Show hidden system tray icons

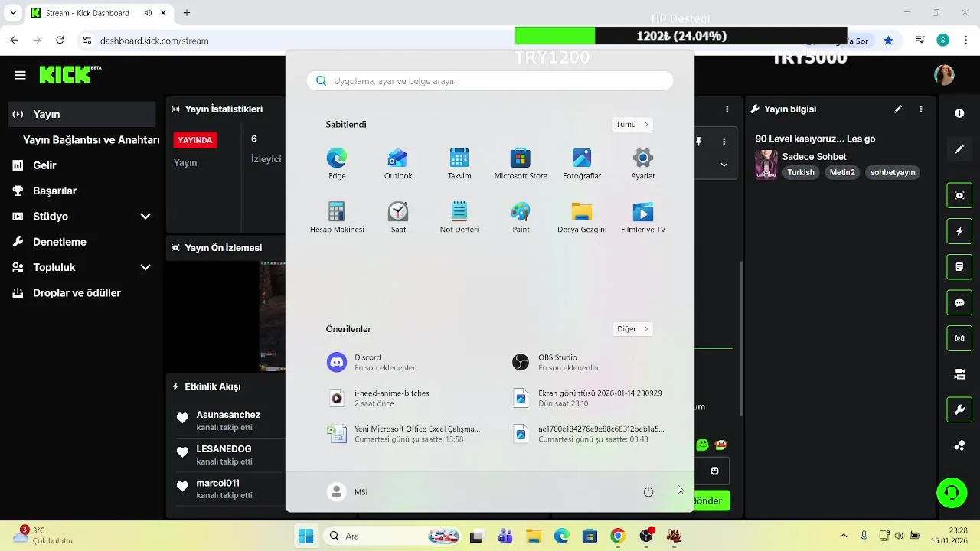coord(844,536)
